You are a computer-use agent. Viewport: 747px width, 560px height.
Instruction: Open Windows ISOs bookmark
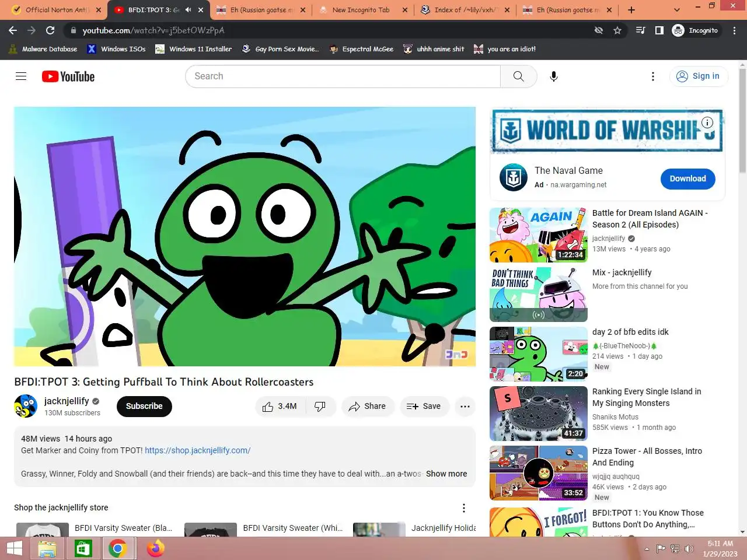117,49
